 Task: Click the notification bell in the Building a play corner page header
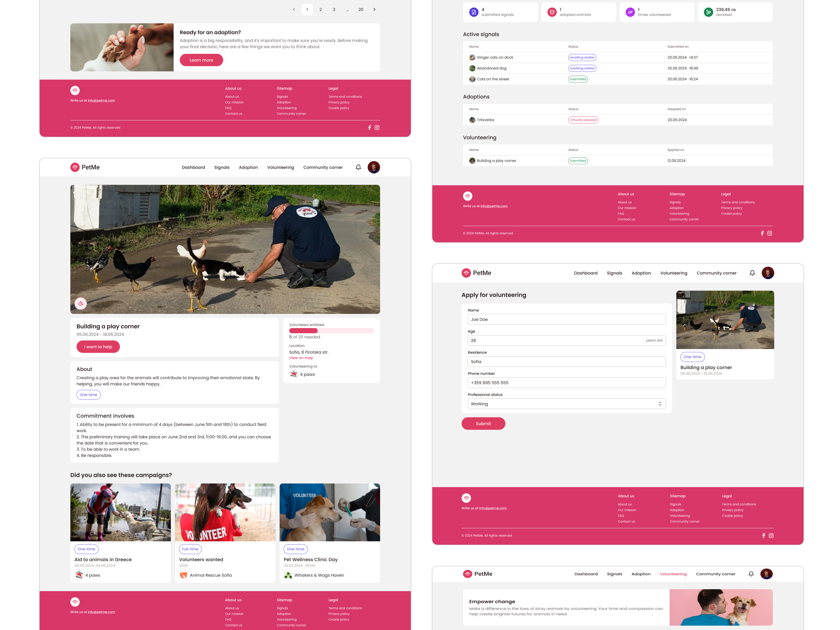click(358, 167)
